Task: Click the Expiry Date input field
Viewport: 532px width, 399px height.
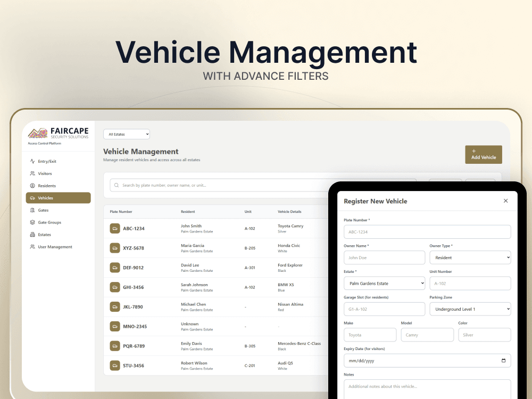Action: [427, 361]
